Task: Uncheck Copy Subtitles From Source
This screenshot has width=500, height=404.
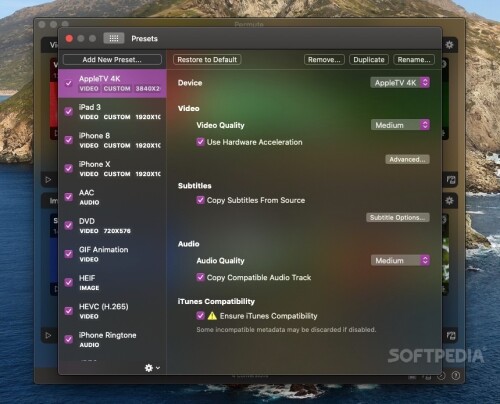Action: point(200,200)
